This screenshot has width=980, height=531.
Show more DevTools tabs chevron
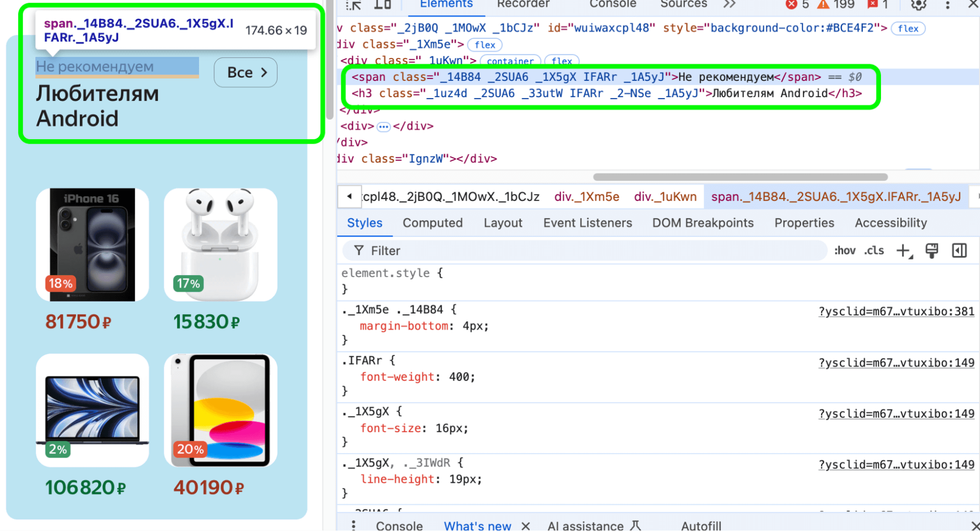(730, 4)
